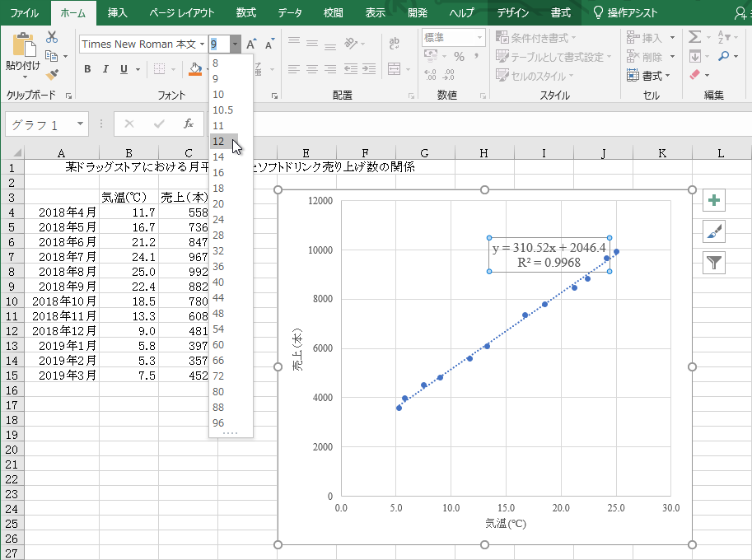752x560 pixels.
Task: Click the select-all corner of the worksheet
Action: pyautogui.click(x=13, y=153)
